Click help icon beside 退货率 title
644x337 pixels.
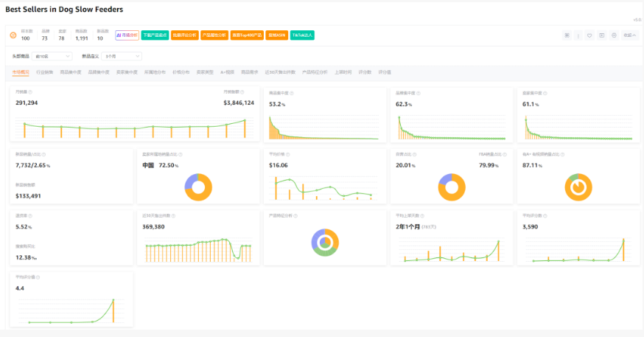click(x=30, y=216)
